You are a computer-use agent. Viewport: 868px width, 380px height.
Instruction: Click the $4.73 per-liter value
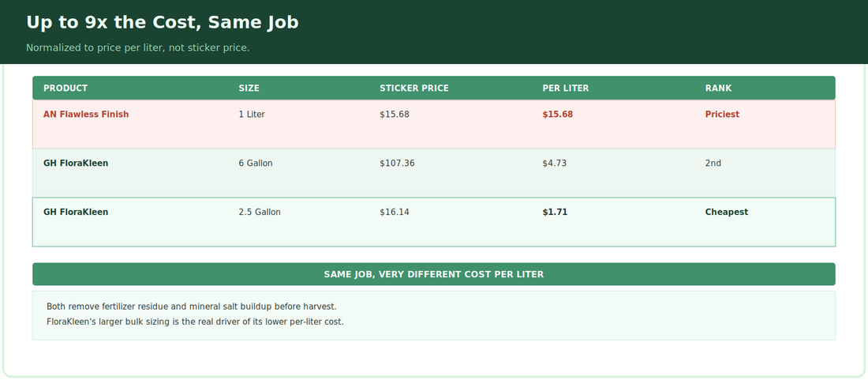tap(555, 163)
